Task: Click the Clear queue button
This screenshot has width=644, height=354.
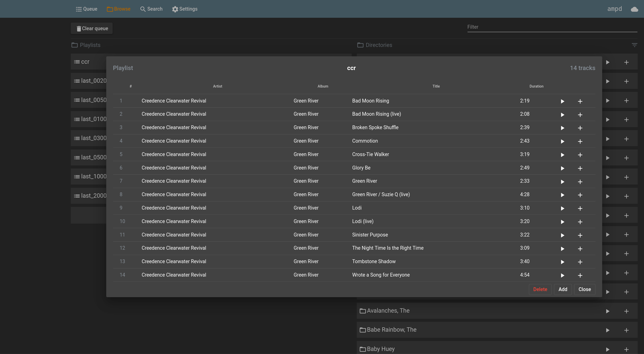Action: (x=92, y=28)
